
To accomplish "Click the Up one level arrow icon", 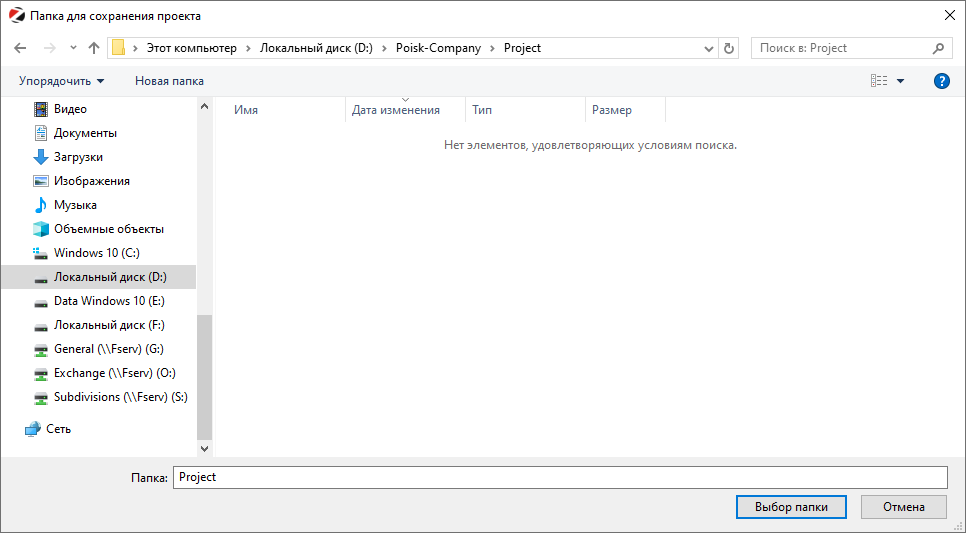I will [94, 48].
